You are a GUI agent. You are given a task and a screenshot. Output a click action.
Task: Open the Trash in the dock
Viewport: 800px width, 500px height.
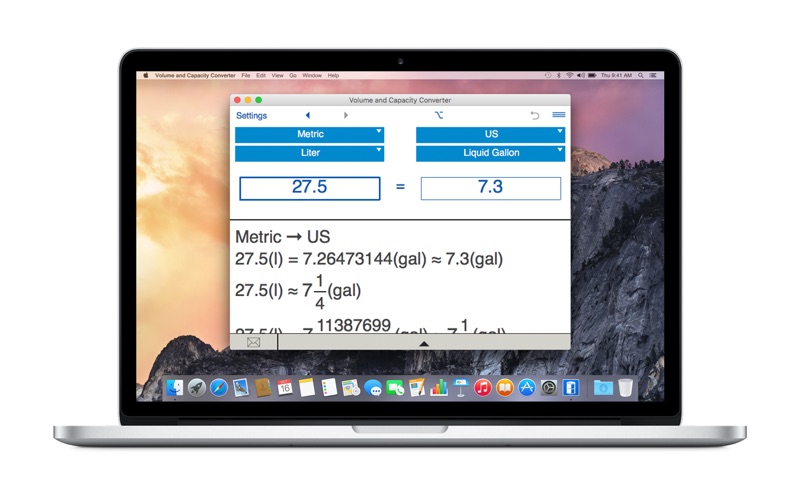pyautogui.click(x=626, y=388)
